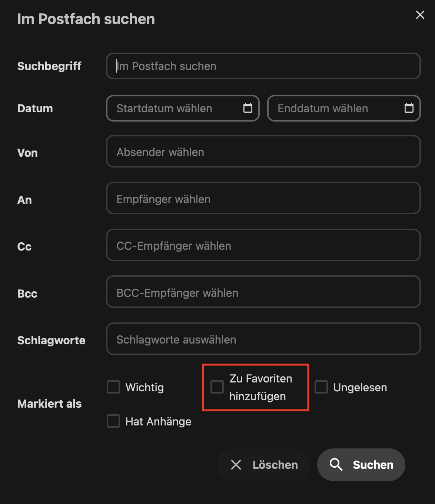Close the 'Im Postfach suchen' dialog

pyautogui.click(x=420, y=15)
